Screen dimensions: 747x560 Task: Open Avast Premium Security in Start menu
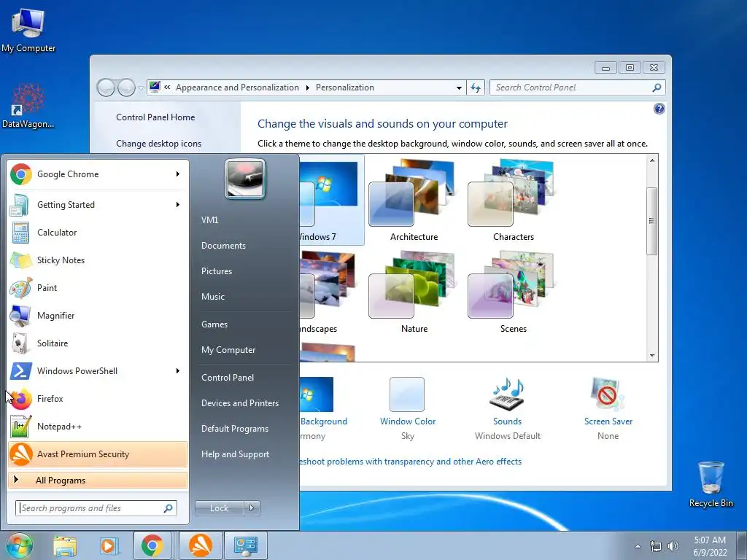98,454
